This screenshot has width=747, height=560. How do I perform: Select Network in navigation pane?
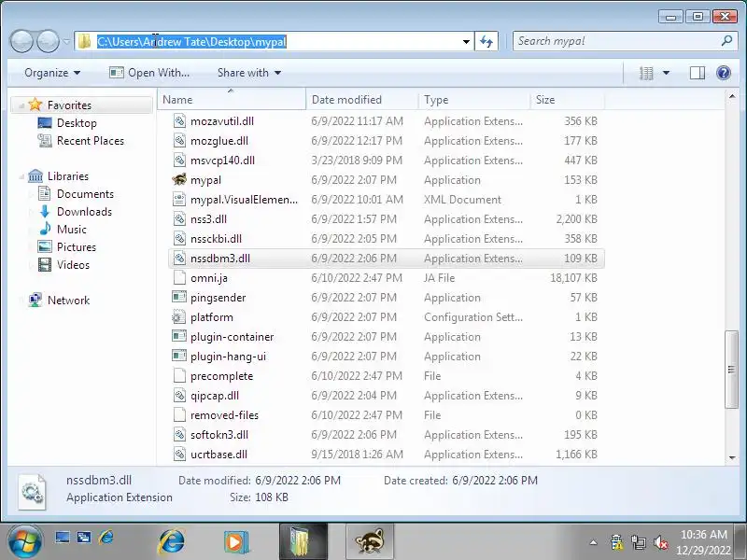[x=68, y=300]
